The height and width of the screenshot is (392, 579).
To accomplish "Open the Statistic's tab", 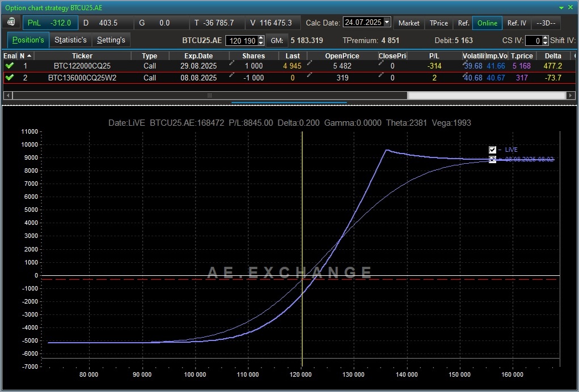I will [x=70, y=40].
